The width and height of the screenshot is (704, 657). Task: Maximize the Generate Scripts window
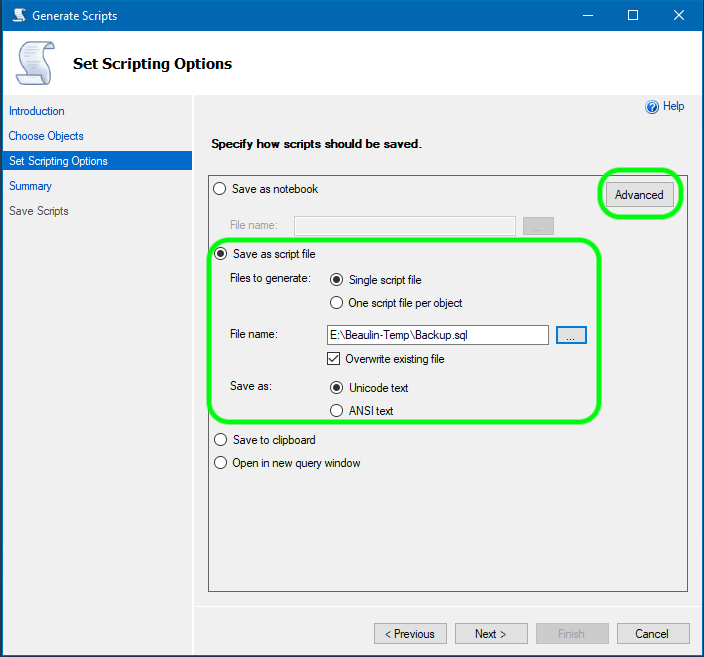coord(633,15)
